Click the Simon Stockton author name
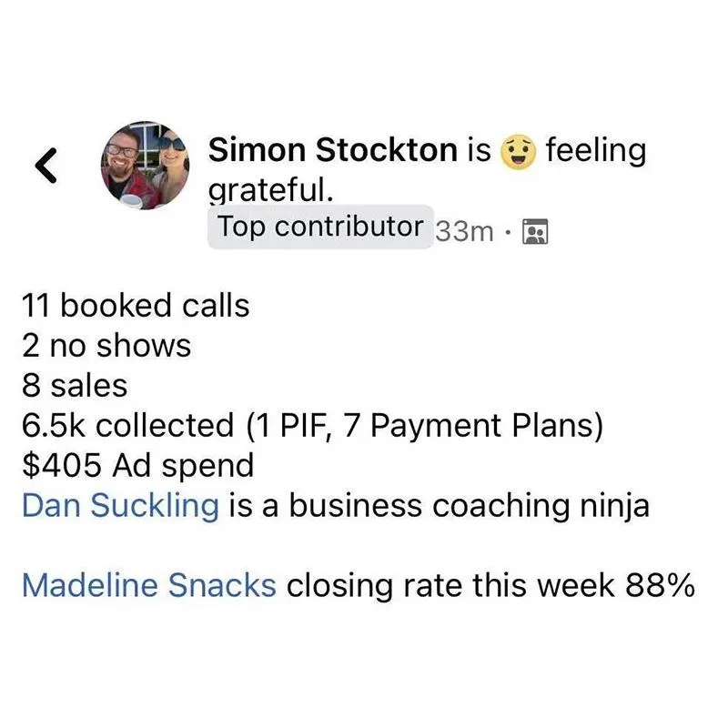Image resolution: width=728 pixels, height=728 pixels. point(333,150)
